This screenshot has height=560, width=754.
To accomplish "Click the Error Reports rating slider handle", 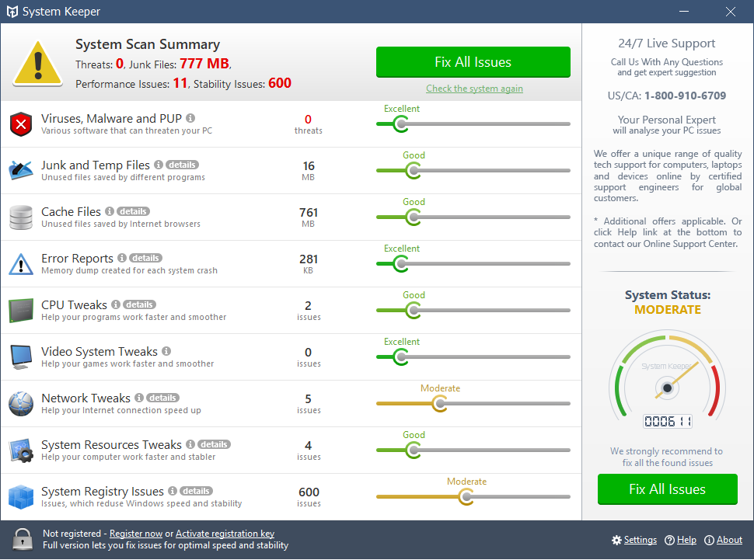I will 401,264.
